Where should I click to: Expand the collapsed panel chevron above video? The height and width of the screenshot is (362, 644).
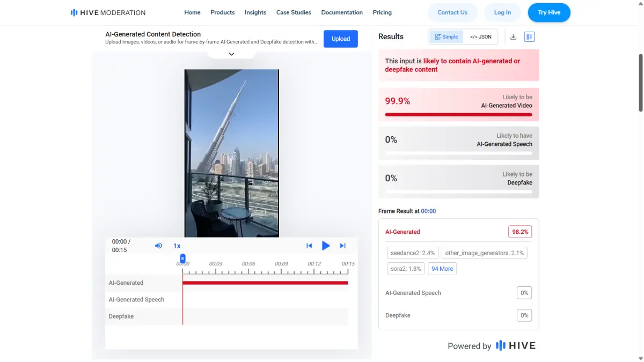pyautogui.click(x=231, y=54)
